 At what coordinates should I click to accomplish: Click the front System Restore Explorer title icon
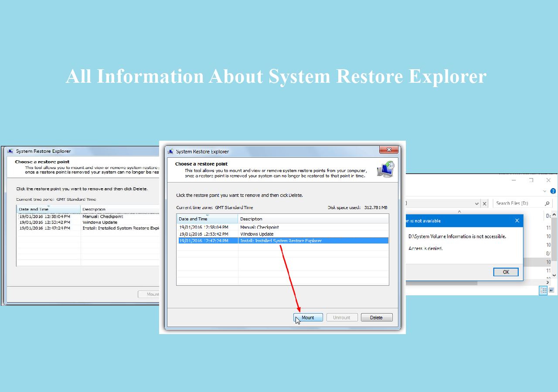170,152
